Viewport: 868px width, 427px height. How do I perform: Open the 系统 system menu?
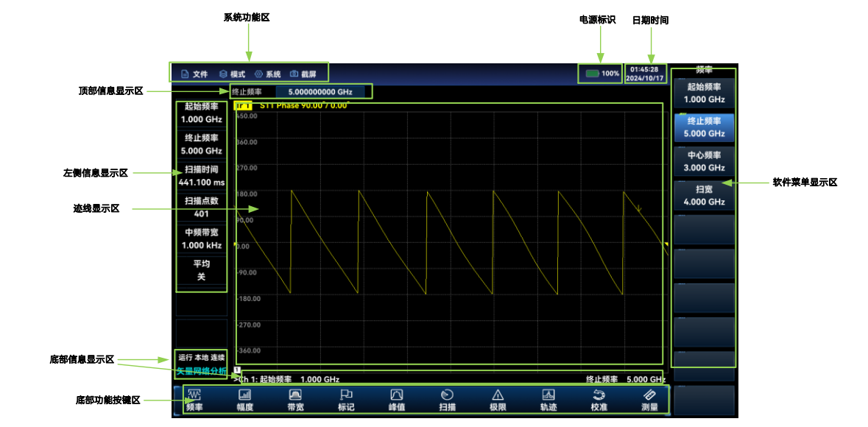tap(268, 74)
